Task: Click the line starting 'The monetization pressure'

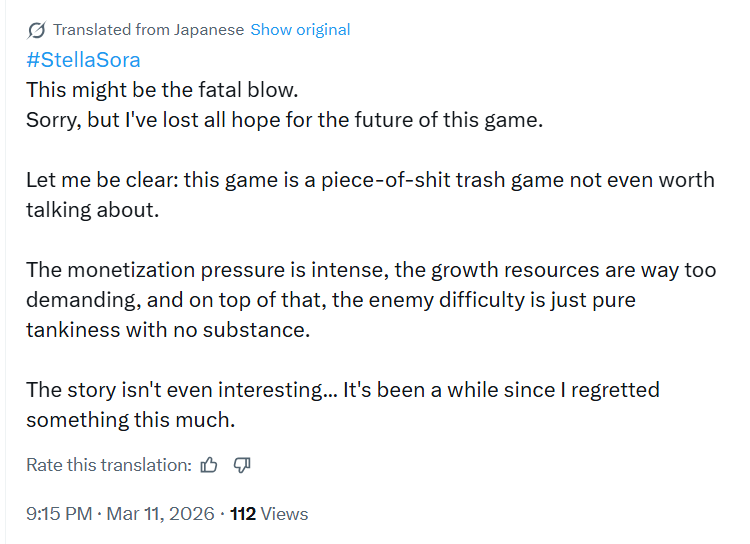Action: pos(370,270)
